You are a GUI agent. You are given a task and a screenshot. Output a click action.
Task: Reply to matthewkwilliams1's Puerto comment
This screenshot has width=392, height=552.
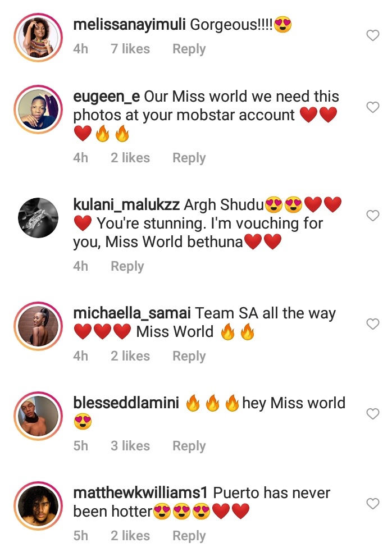(189, 536)
